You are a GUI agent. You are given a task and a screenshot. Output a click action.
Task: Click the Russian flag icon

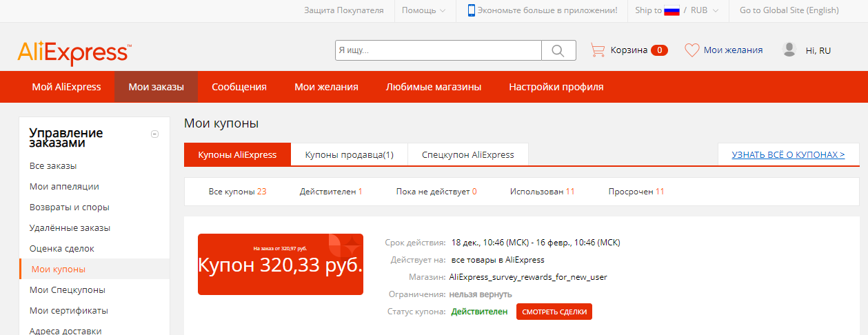pyautogui.click(x=672, y=10)
